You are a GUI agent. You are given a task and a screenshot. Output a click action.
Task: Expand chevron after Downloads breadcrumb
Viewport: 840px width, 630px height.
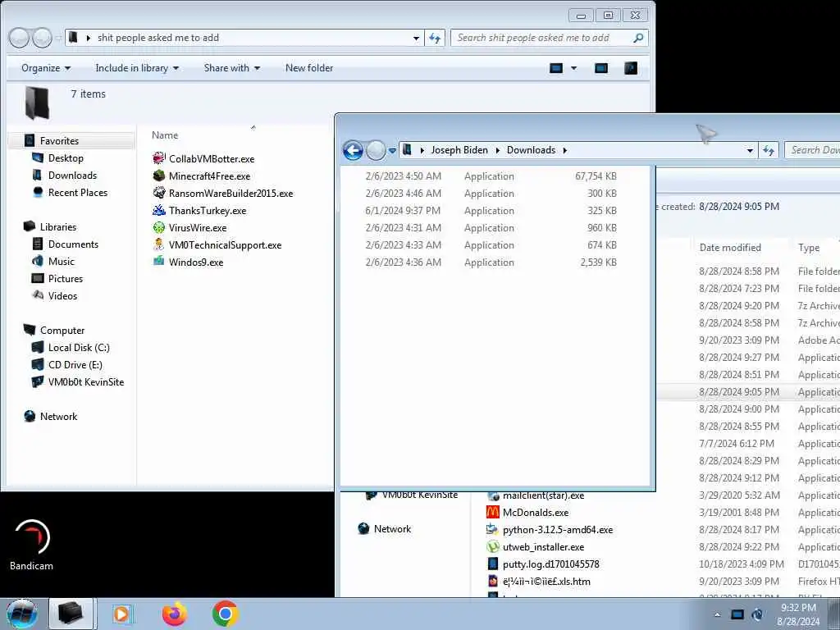[564, 150]
